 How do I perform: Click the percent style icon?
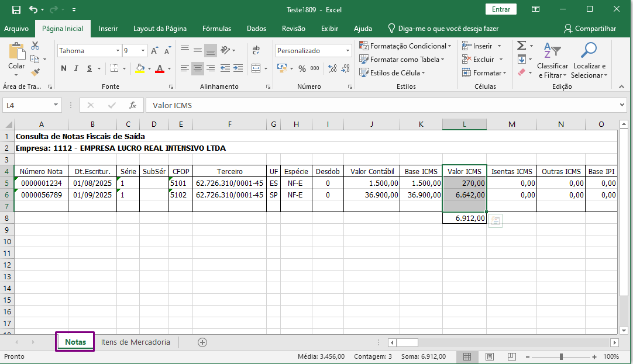point(302,69)
